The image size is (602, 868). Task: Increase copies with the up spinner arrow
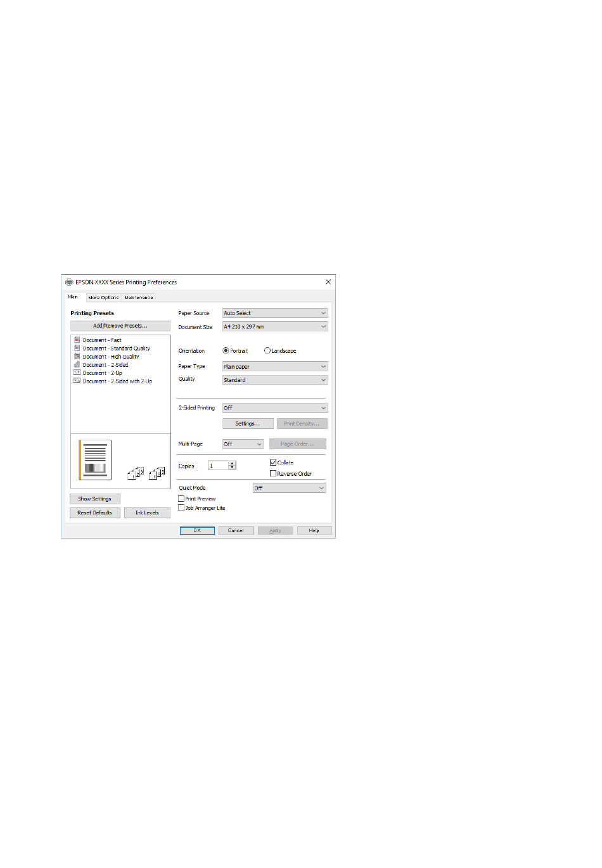[233, 464]
